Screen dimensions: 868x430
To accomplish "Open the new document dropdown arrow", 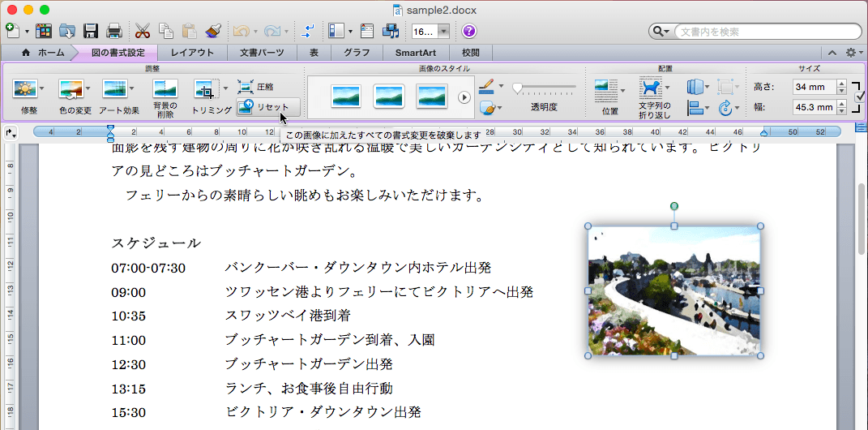I will 27,32.
